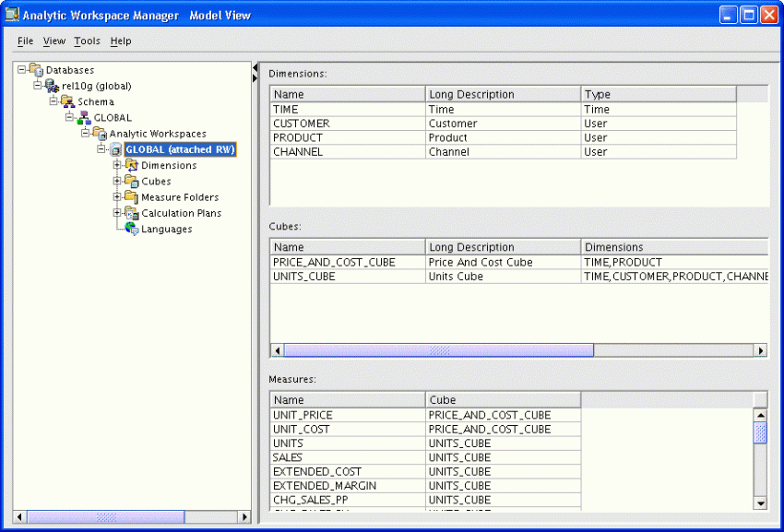784x532 pixels.
Task: Expand the Dimensions tree node
Action: tap(117, 165)
